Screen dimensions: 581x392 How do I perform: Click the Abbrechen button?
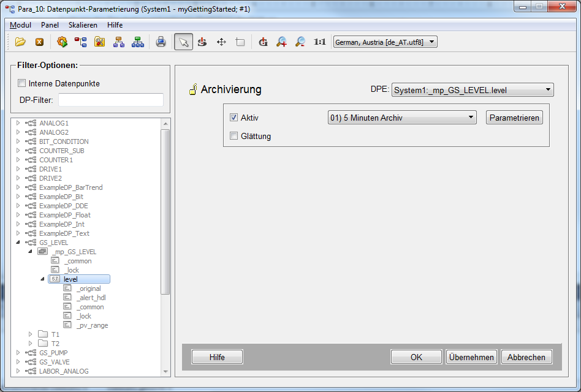pyautogui.click(x=526, y=357)
